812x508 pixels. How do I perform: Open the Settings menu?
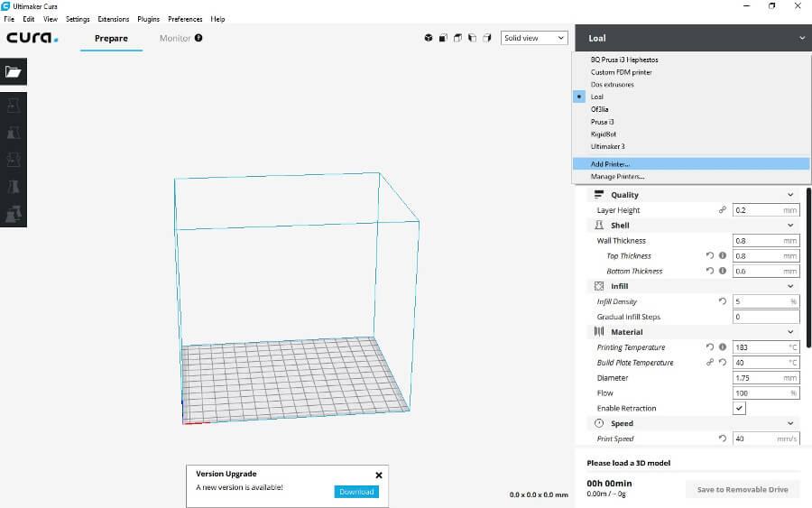[x=78, y=19]
